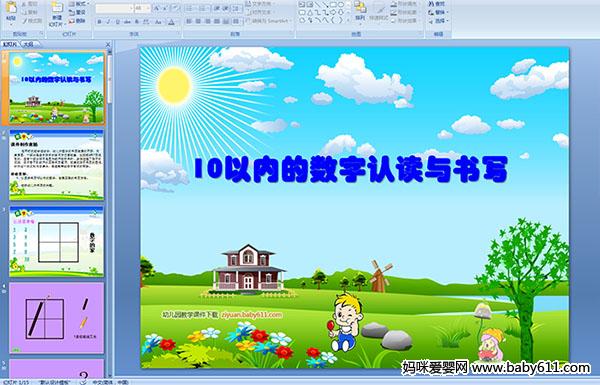This screenshot has height=385, width=600.
Task: Close the slide thumbnails pane
Action: click(108, 44)
